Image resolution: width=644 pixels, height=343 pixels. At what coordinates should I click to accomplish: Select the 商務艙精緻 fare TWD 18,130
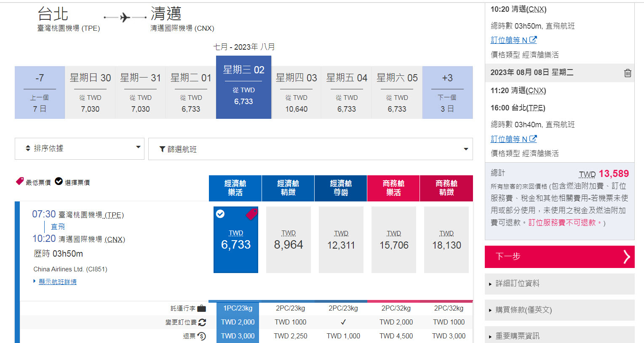click(446, 240)
